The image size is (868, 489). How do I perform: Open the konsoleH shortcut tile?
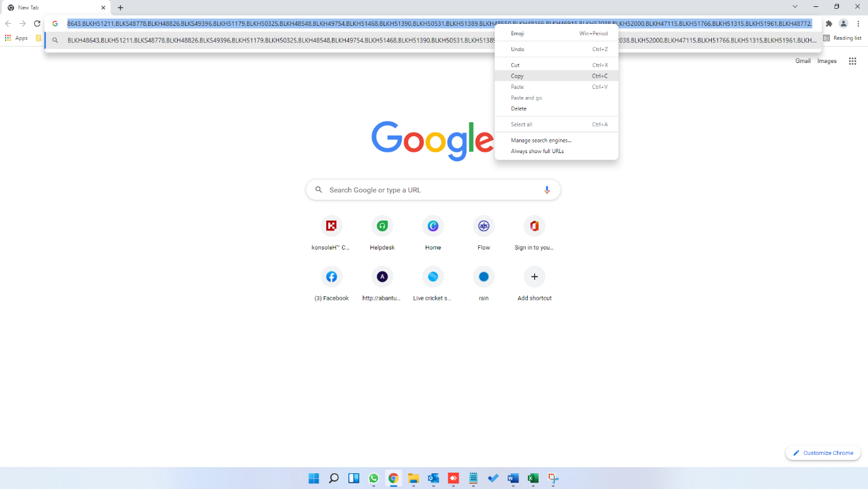click(331, 233)
